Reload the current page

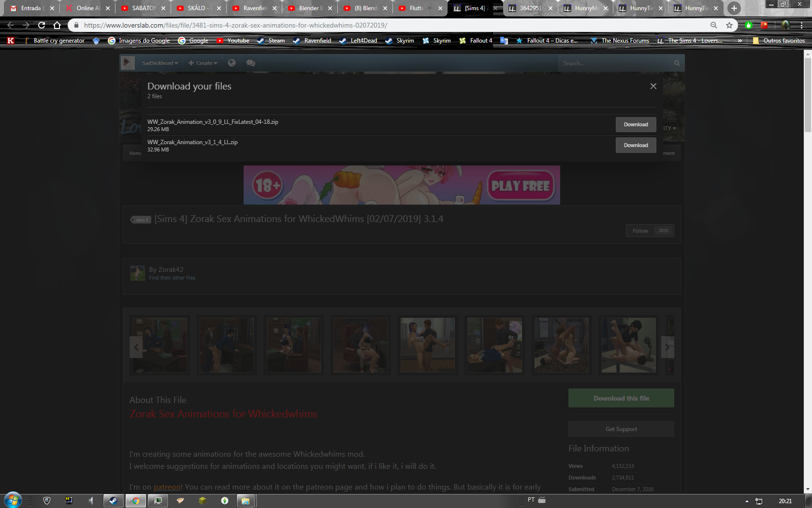click(x=42, y=25)
